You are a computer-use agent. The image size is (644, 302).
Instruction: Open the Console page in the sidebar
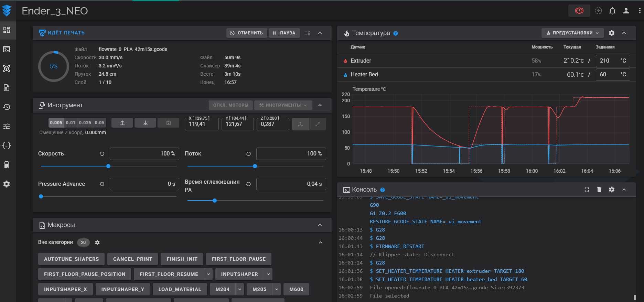tap(7, 49)
